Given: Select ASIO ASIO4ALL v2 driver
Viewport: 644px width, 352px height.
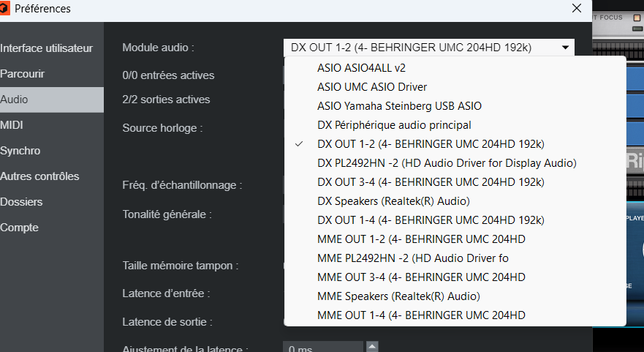Looking at the screenshot, I should [x=455, y=68].
